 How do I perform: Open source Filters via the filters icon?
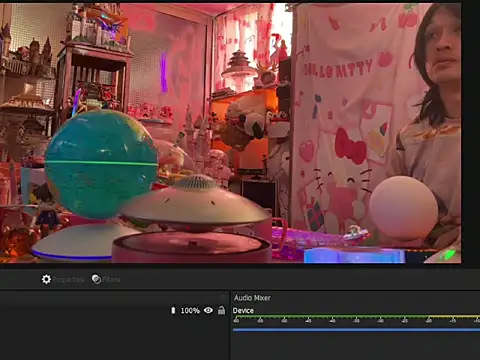pyautogui.click(x=96, y=279)
